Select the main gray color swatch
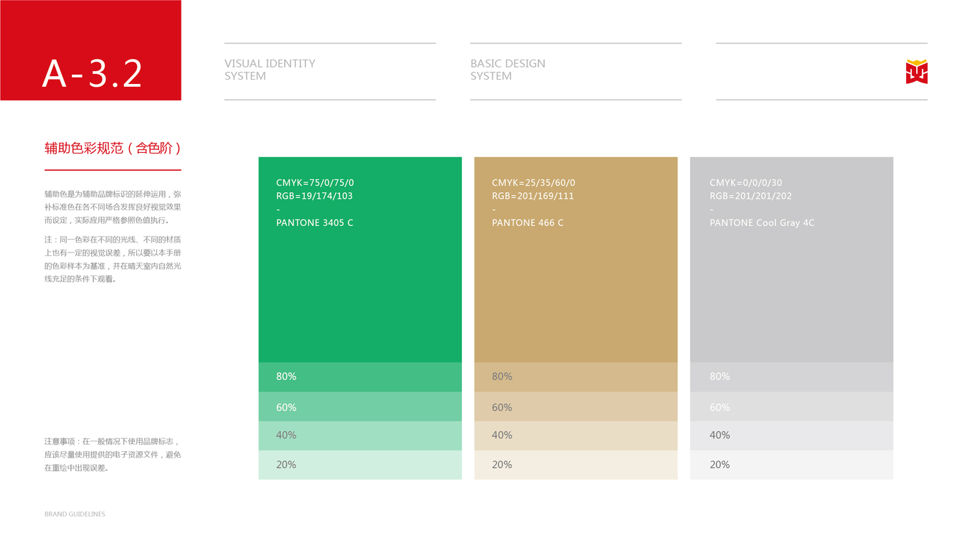 tap(791, 260)
